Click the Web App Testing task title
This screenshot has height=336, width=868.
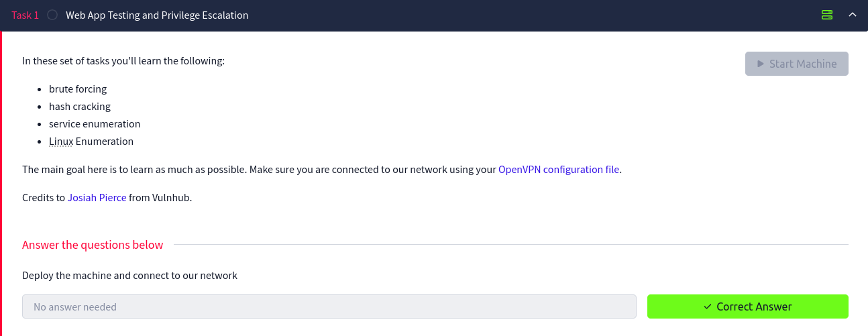pos(157,15)
